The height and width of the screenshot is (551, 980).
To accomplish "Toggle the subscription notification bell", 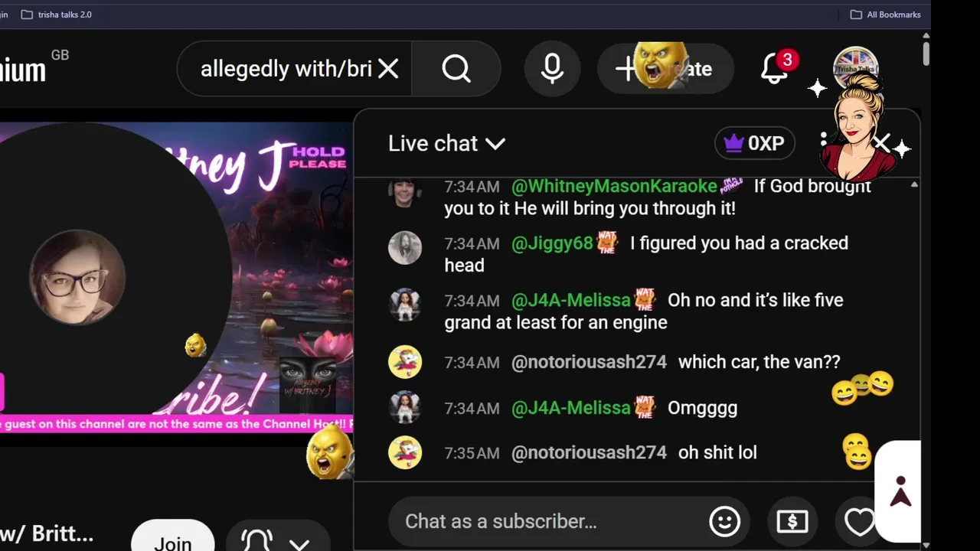I will coord(256,540).
